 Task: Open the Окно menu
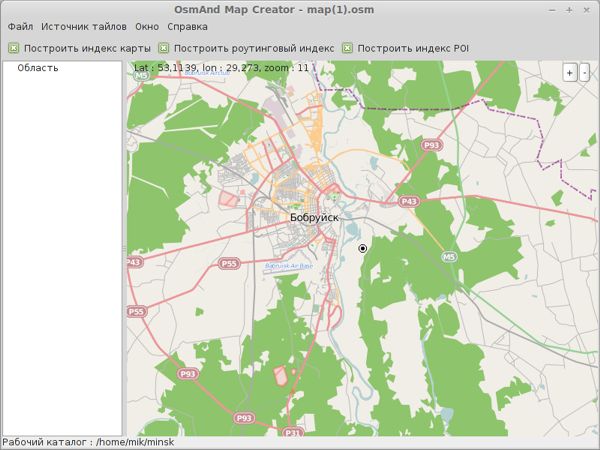(x=147, y=27)
